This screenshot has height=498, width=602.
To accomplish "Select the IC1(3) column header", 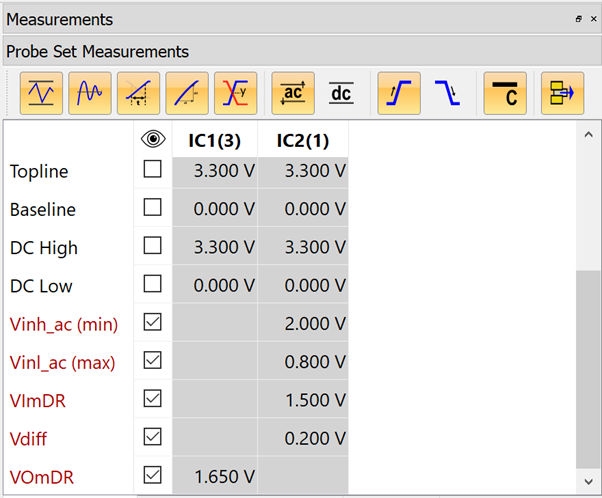I will click(x=214, y=140).
